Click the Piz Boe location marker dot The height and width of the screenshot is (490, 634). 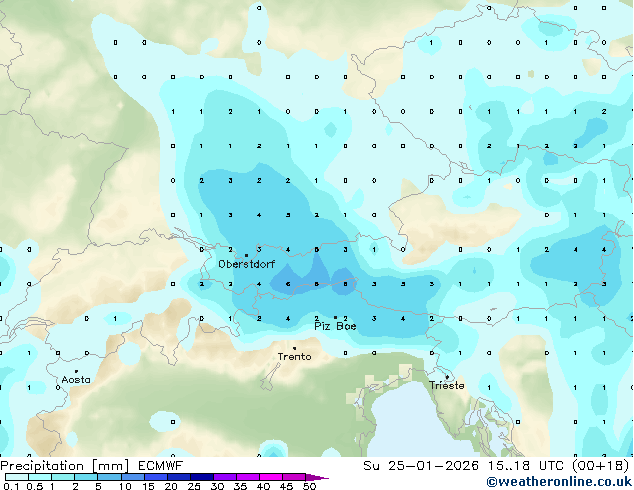[x=335, y=318]
